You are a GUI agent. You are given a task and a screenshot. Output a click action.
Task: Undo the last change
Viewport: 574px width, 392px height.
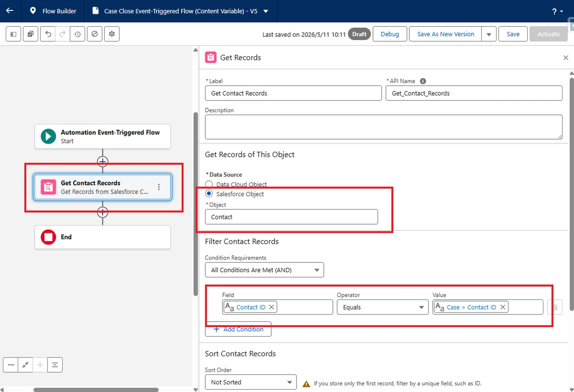point(48,34)
